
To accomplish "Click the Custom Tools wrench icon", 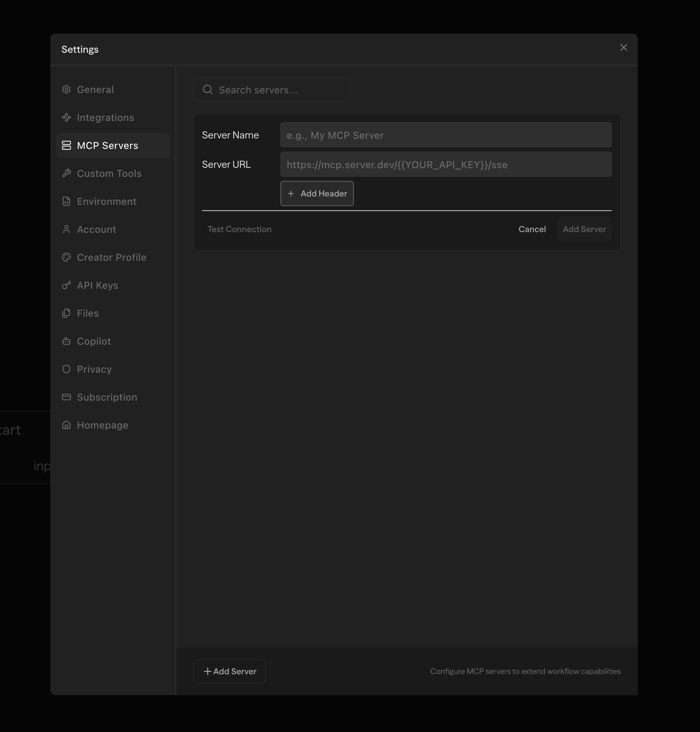I will pos(66,173).
